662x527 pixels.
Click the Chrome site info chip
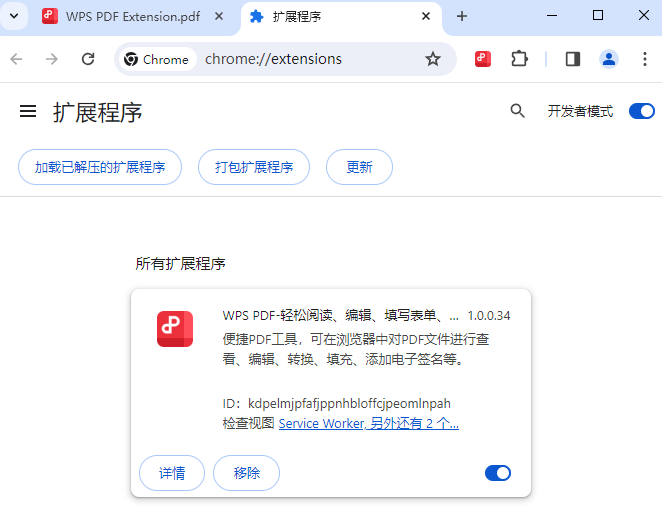click(156, 59)
